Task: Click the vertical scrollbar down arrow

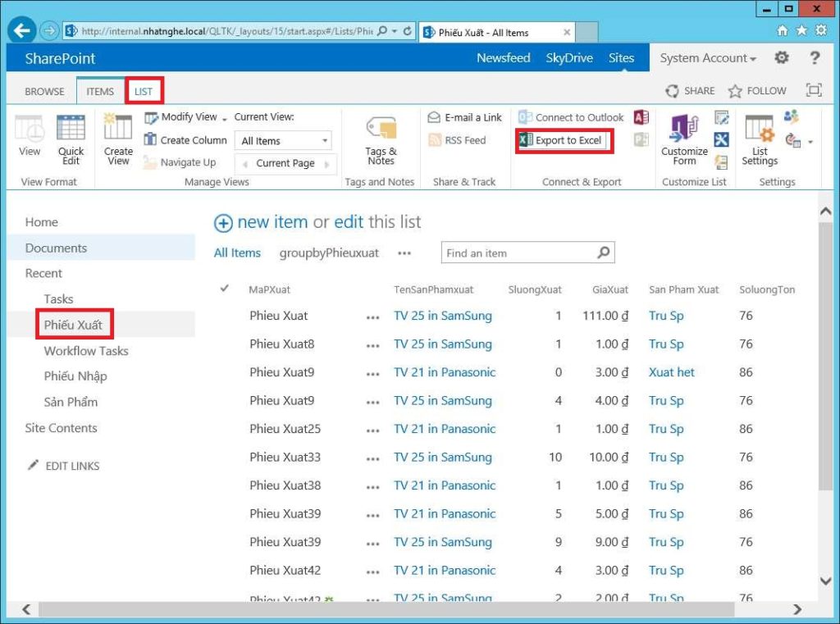Action: [x=825, y=581]
